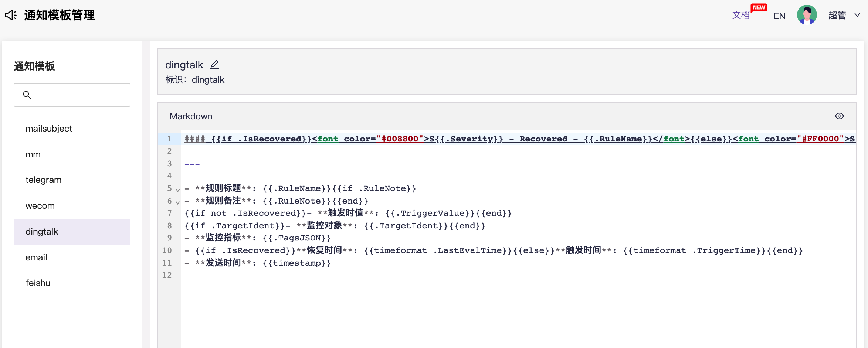Open the telegram template
The image size is (868, 348).
point(43,180)
